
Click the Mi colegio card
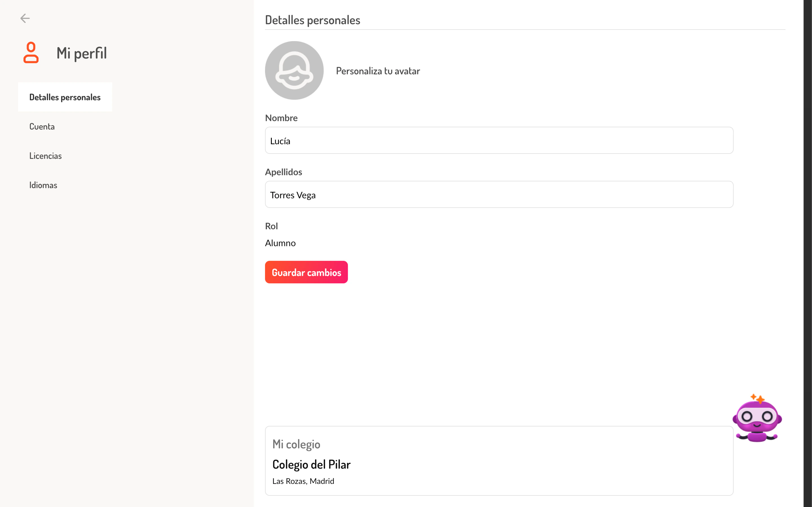499,461
